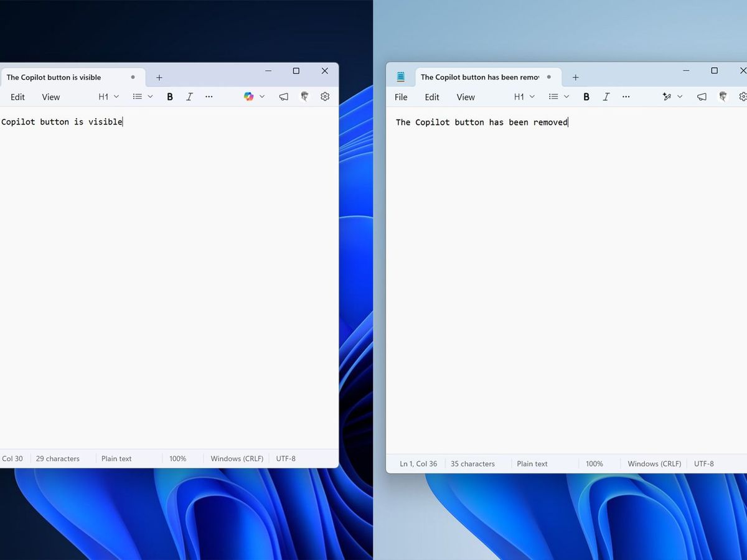
Task: Open more formatting options in 'has been removed' window
Action: coord(626,96)
